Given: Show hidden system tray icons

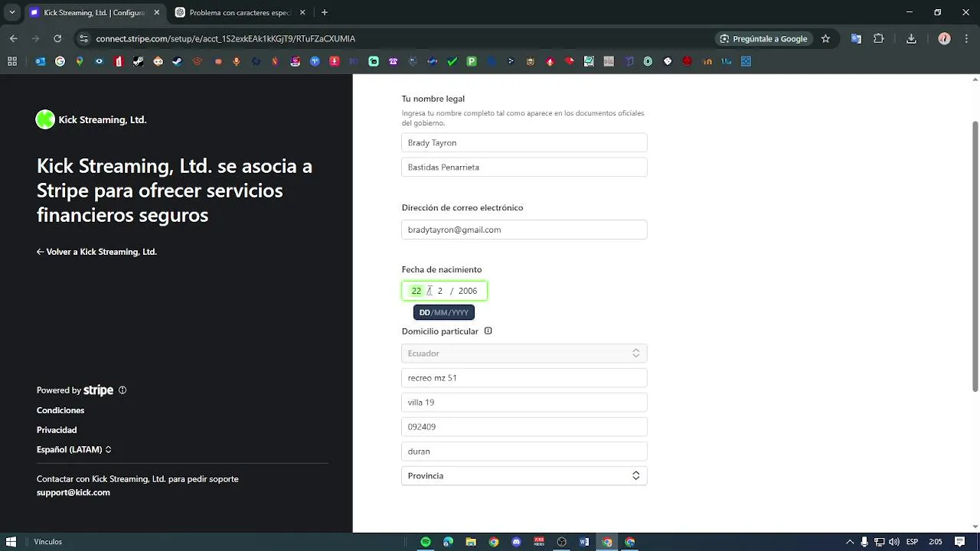Looking at the screenshot, I should click(849, 542).
